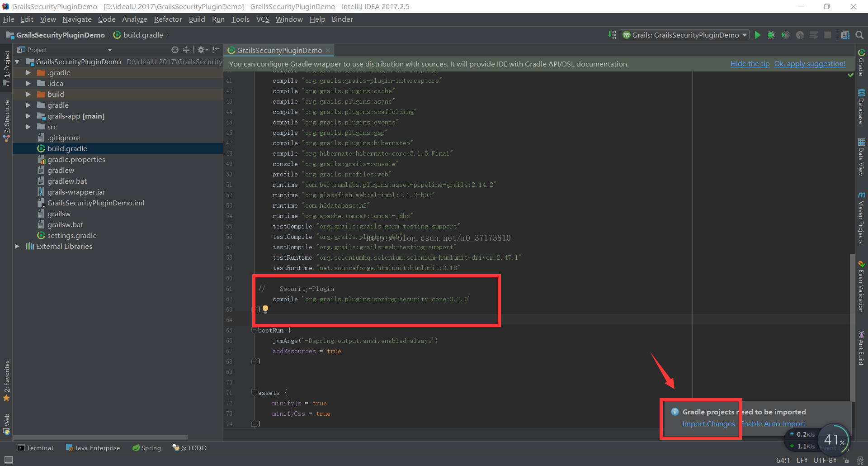Screen dimensions: 868x466
Task: Open the VCS menu
Action: (x=263, y=19)
